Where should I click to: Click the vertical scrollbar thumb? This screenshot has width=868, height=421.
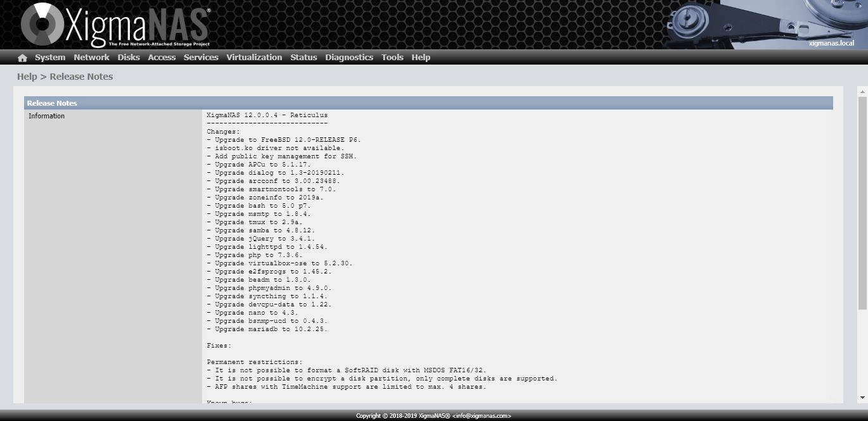862,203
